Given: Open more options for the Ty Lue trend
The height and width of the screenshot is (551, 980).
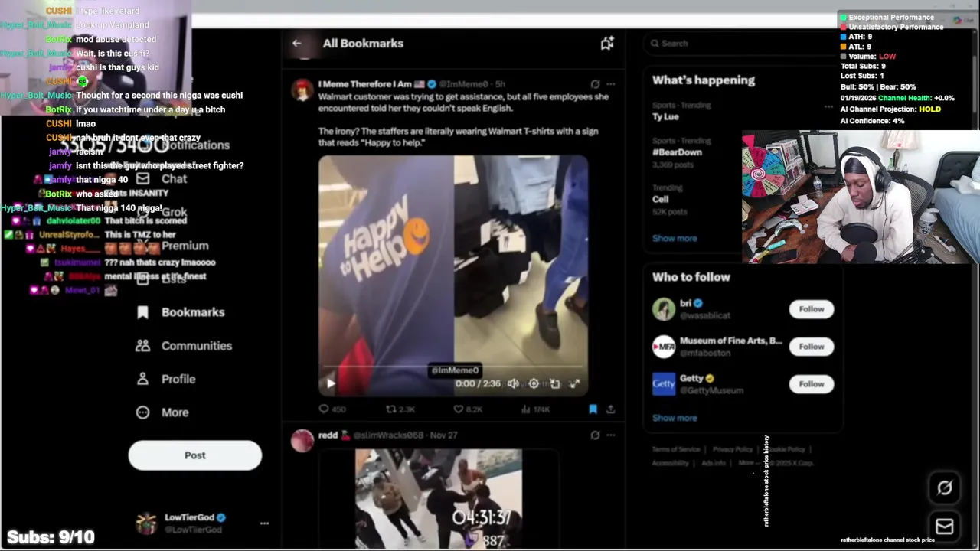Looking at the screenshot, I should (828, 106).
